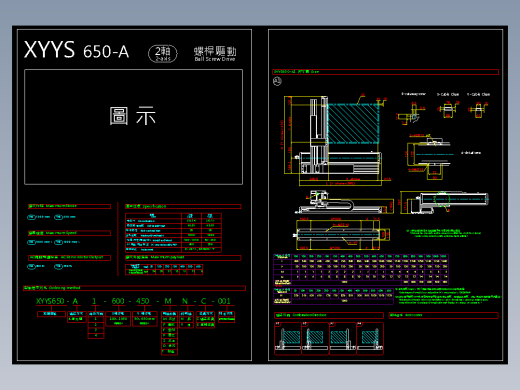The width and height of the screenshot is (520, 390).
Task: Click the first small thumbnail in the combination section
Action: tap(288, 338)
